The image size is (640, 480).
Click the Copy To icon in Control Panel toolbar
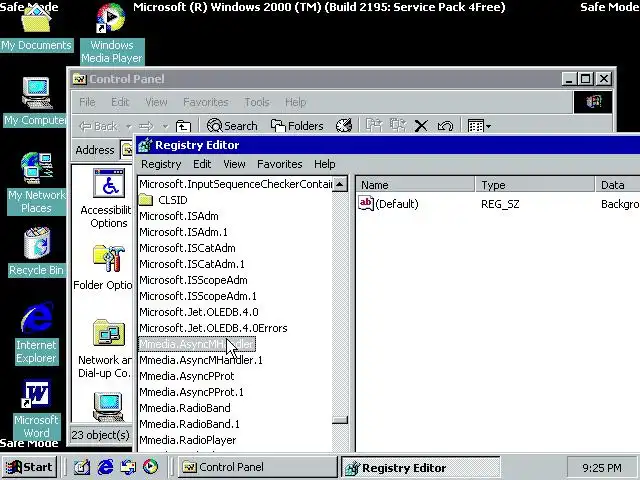(x=398, y=126)
